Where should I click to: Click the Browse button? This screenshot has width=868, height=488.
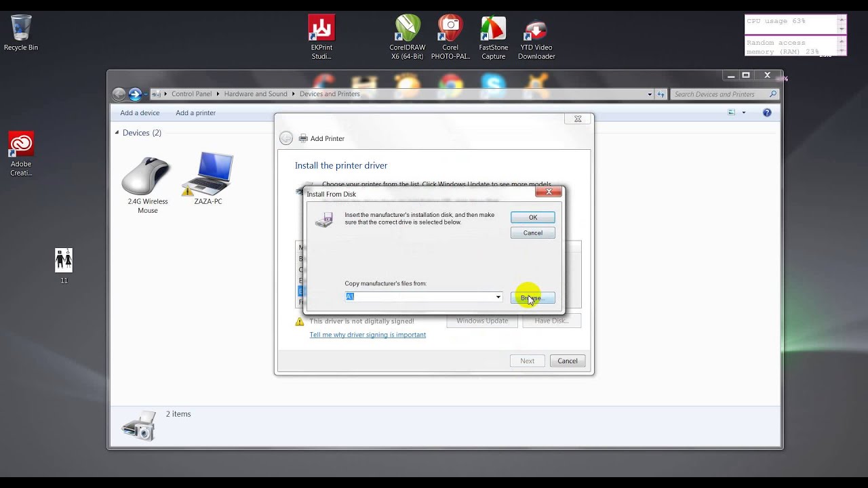coord(533,298)
